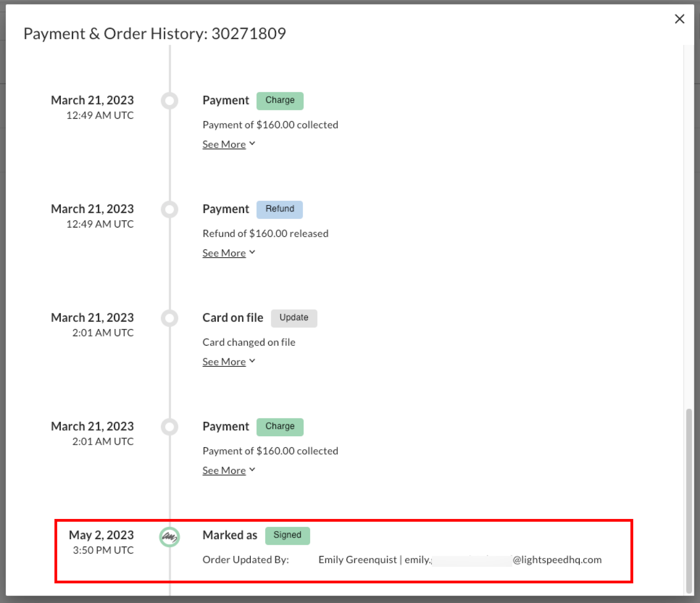Select the green Charge badge on first payment
Image resolution: width=700 pixels, height=603 pixels.
pyautogui.click(x=280, y=101)
